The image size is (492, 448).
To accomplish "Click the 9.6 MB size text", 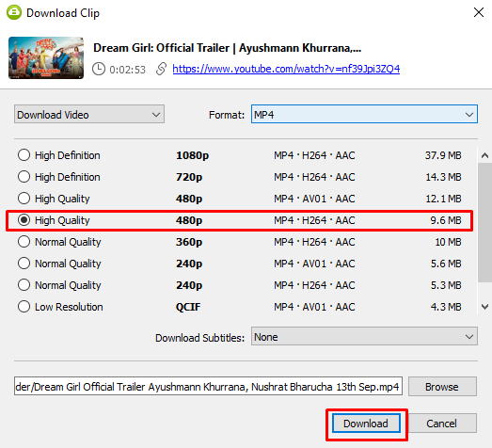I will point(446,220).
